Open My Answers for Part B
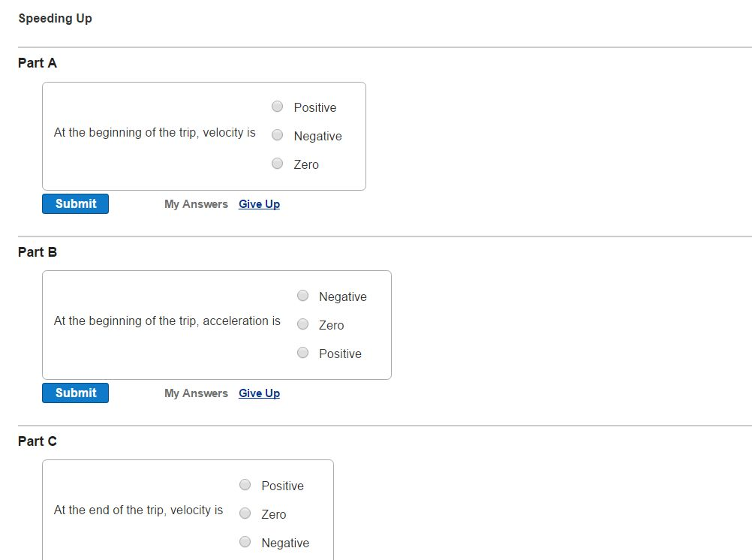 pos(196,393)
